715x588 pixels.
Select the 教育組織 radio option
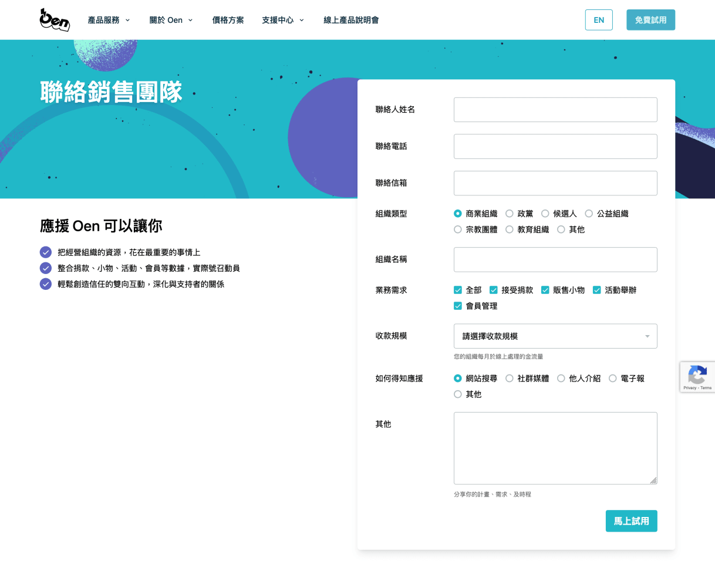(x=510, y=229)
